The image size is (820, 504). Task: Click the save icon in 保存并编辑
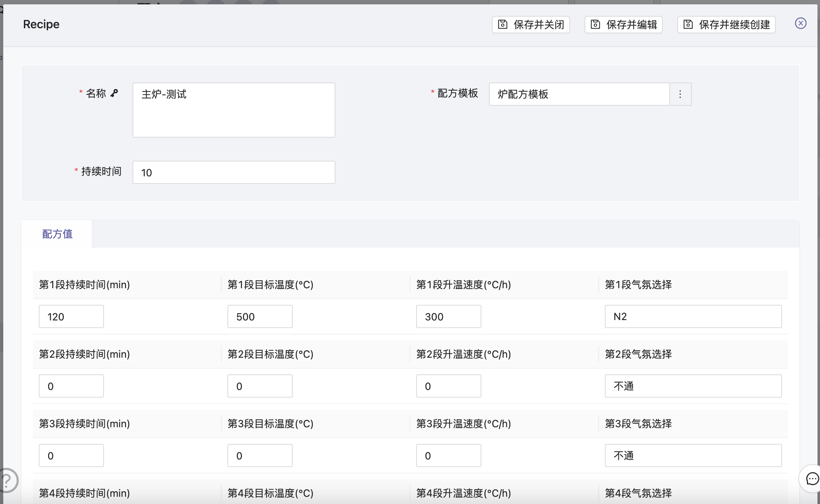pyautogui.click(x=595, y=24)
